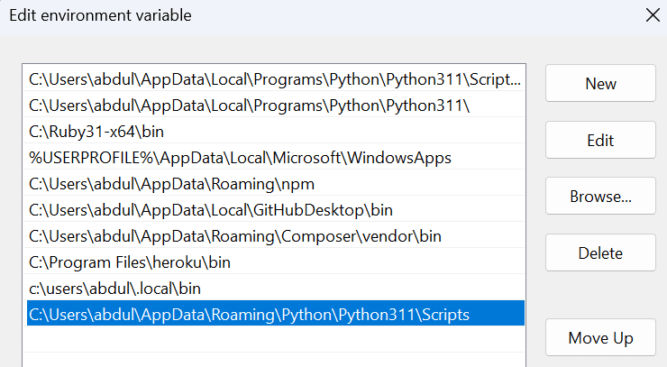Image resolution: width=667 pixels, height=367 pixels.
Task: Click Move Up to reorder entry
Action: click(x=600, y=338)
